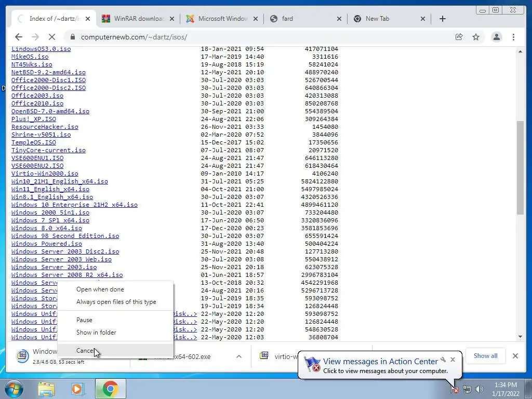This screenshot has width=532, height=399.
Task: Click the virtio download file icon
Action: click(264, 355)
